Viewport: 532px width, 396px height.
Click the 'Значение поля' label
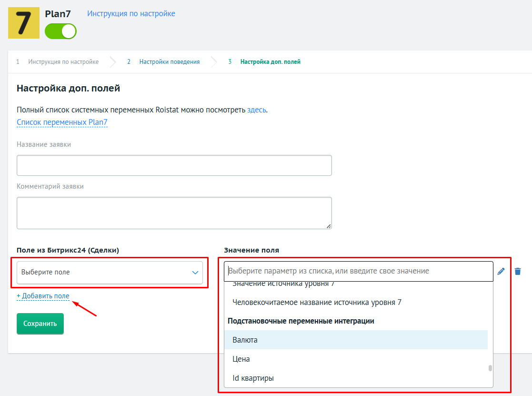pyautogui.click(x=251, y=251)
